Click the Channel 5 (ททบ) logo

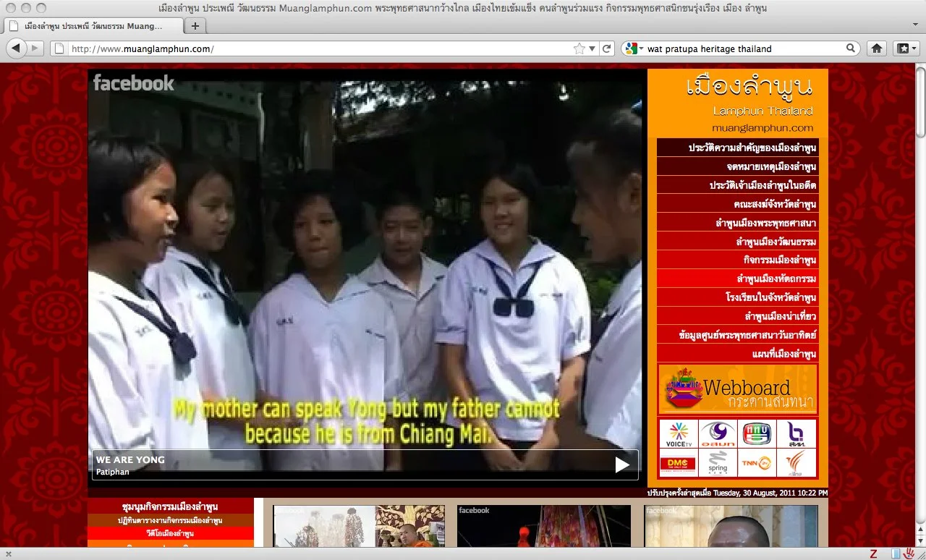click(x=757, y=433)
